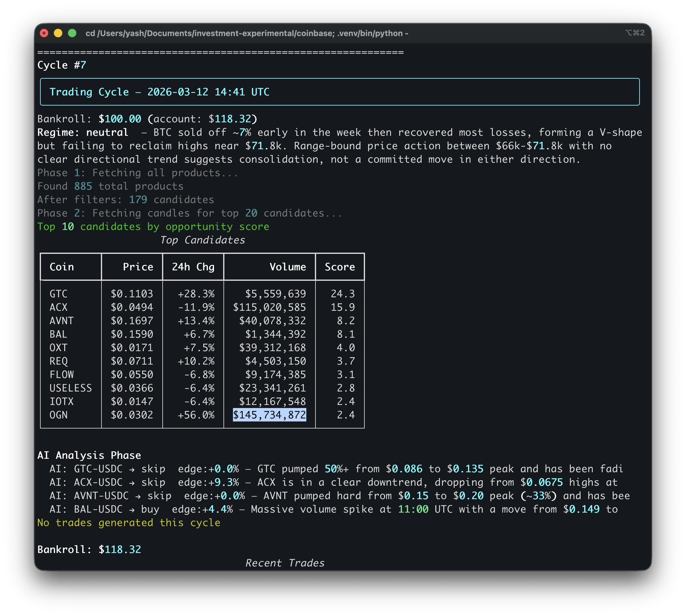
Task: Select the IOTX coin cell
Action: 61,401
